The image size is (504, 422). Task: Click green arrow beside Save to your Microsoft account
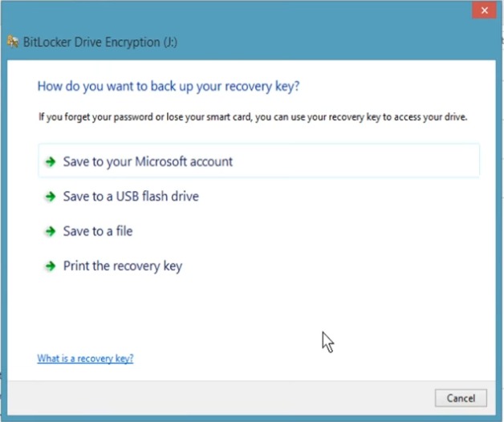[51, 161]
